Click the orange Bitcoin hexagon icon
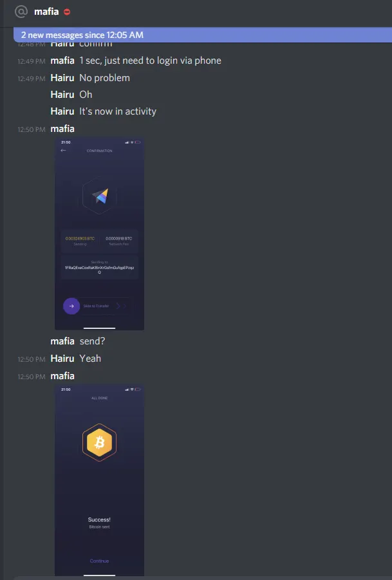The width and height of the screenshot is (392, 580). [100, 442]
